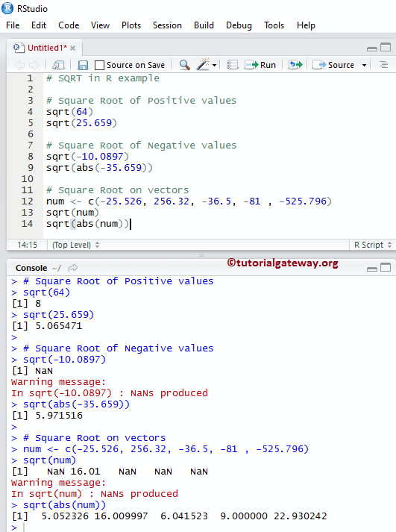
Task: Click console output 5.065471
Action: 59,326
